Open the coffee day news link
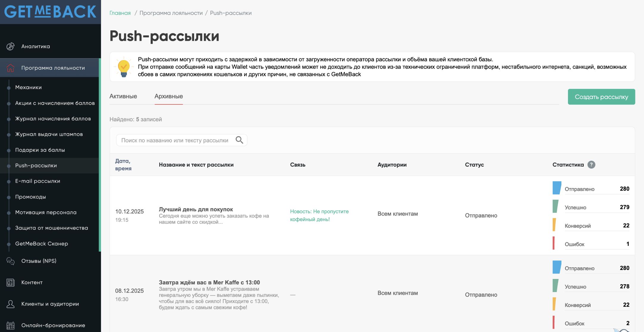 pyautogui.click(x=319, y=215)
